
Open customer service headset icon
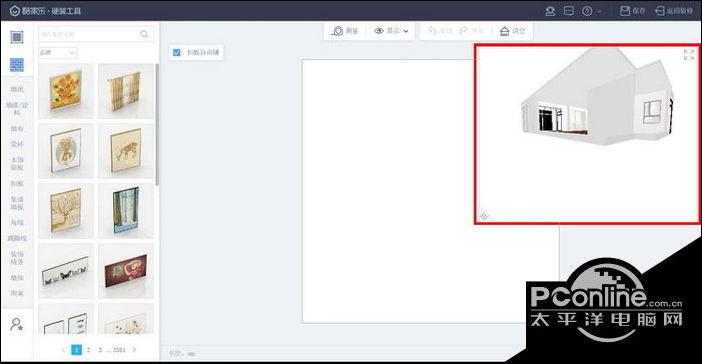point(550,11)
